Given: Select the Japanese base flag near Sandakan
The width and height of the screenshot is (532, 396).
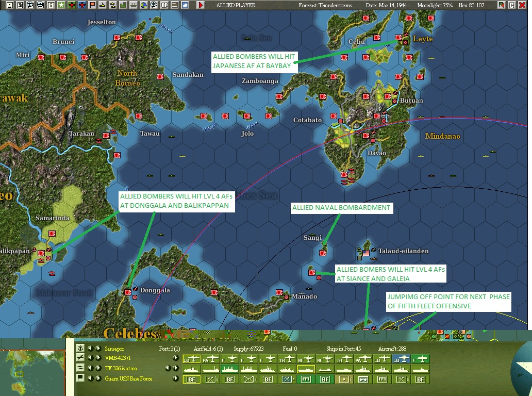Looking at the screenshot, I should [x=160, y=77].
